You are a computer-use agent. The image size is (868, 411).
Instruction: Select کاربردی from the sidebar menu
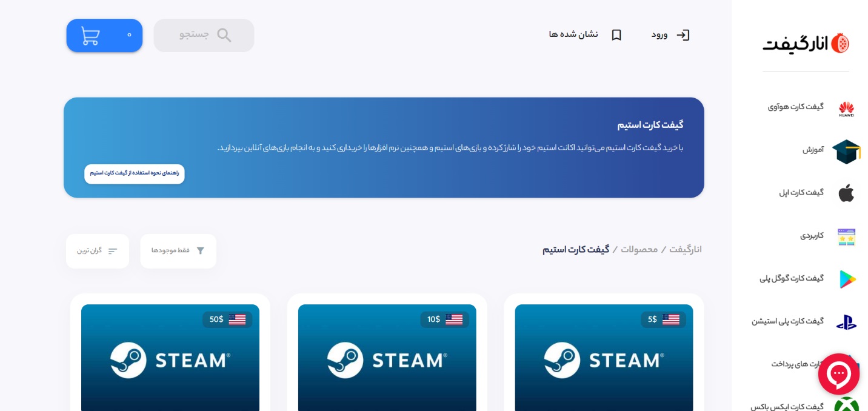tap(812, 236)
